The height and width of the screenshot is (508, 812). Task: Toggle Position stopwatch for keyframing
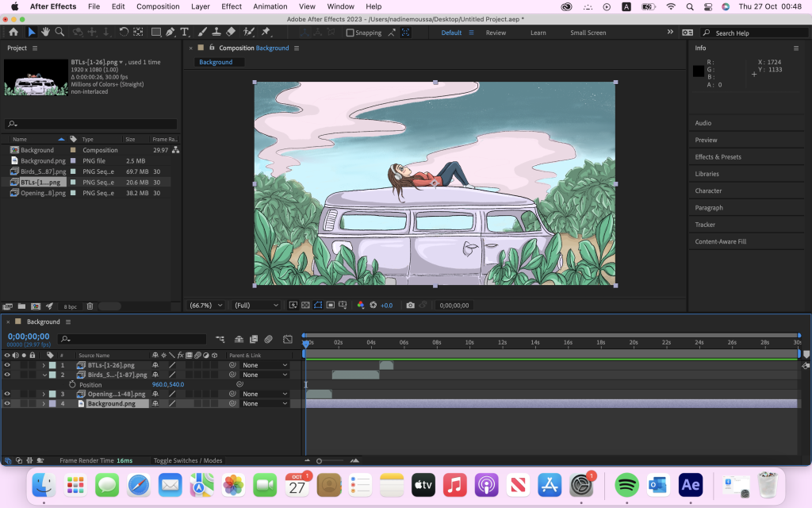pyautogui.click(x=72, y=385)
